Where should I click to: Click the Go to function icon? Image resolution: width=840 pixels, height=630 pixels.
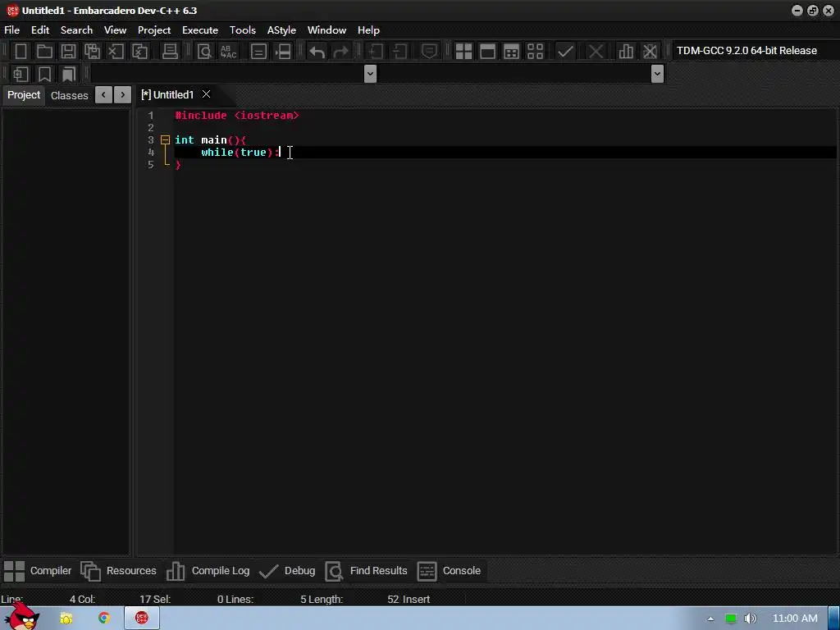tap(258, 52)
